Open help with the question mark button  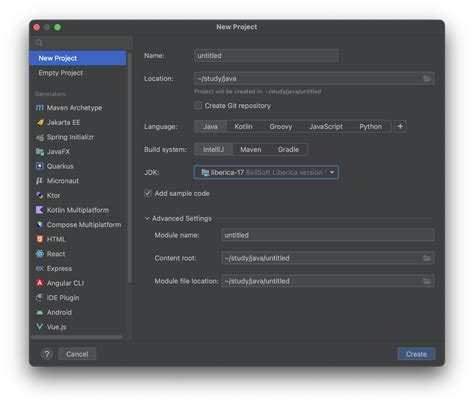coord(47,354)
